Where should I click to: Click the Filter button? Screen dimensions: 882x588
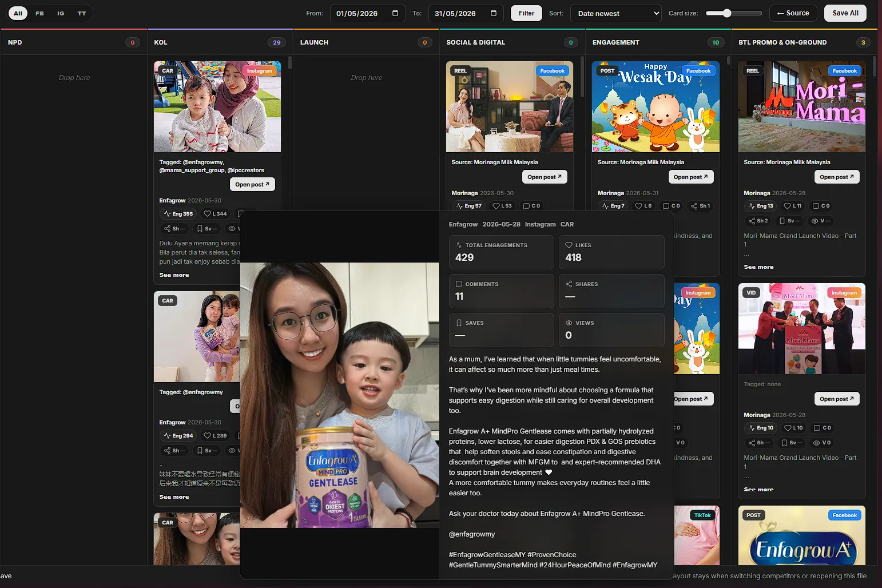tap(526, 13)
